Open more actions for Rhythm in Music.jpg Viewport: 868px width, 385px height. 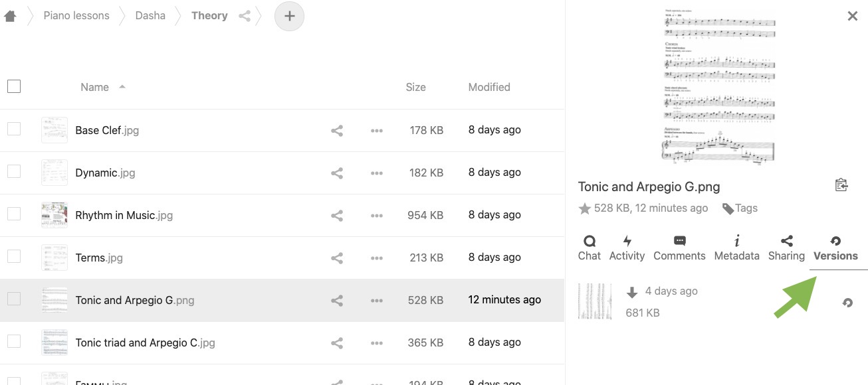pos(377,216)
